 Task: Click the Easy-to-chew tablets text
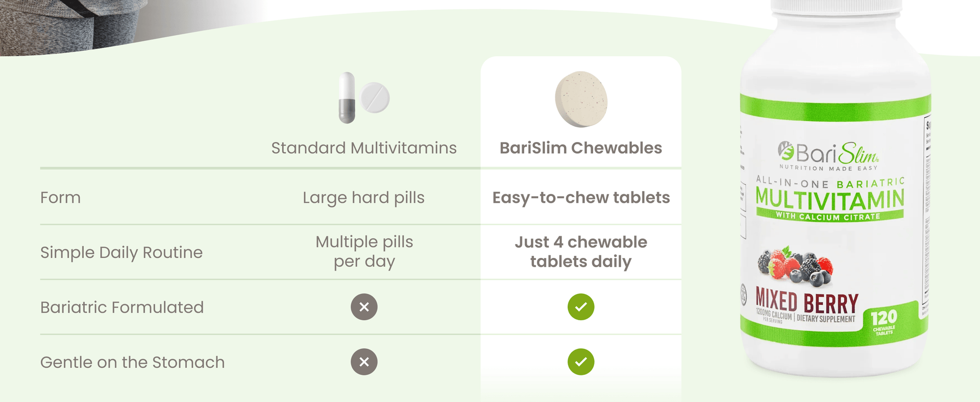click(x=581, y=198)
